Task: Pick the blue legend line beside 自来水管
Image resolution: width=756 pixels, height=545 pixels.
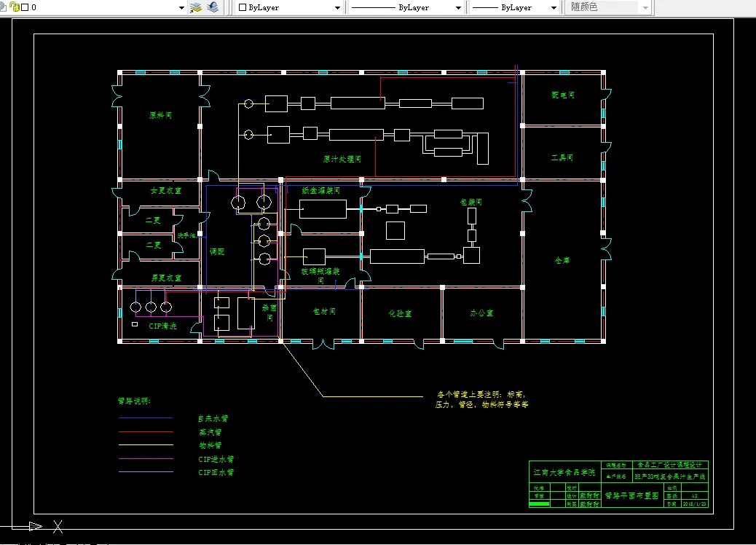Action: pyautogui.click(x=146, y=417)
